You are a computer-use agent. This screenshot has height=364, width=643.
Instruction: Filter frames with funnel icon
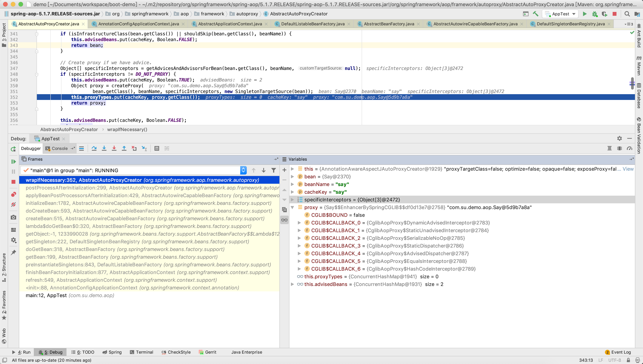pos(274,170)
